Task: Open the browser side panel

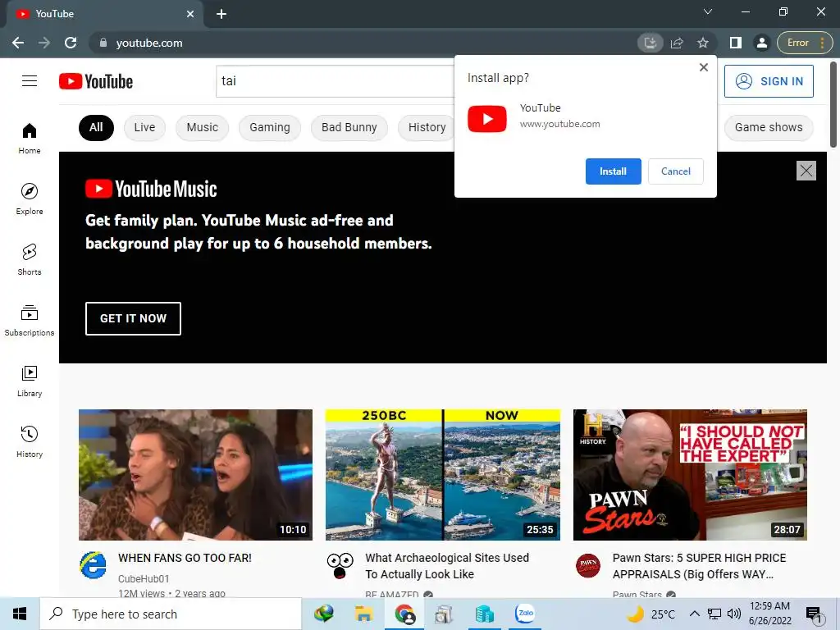Action: click(736, 43)
